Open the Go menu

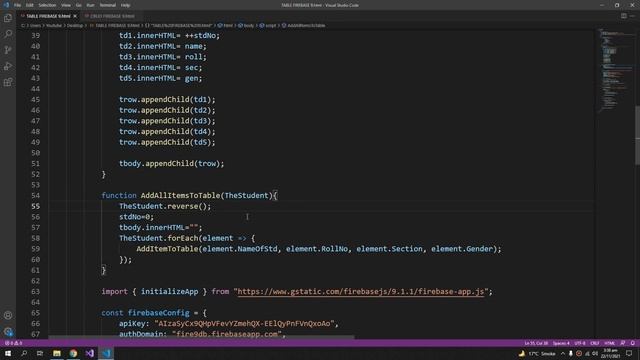coord(78,5)
